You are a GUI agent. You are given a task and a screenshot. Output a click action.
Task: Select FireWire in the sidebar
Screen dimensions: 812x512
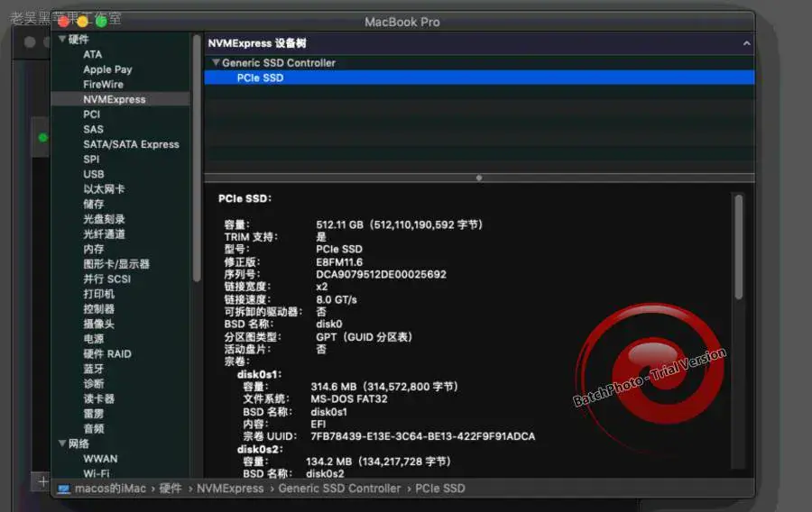103,85
